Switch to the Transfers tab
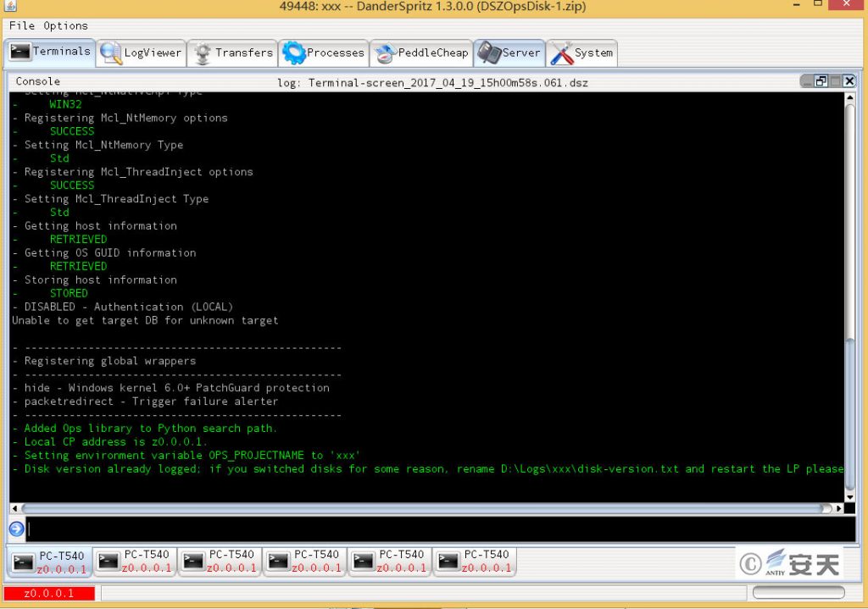The height and width of the screenshot is (609, 868). tap(232, 53)
